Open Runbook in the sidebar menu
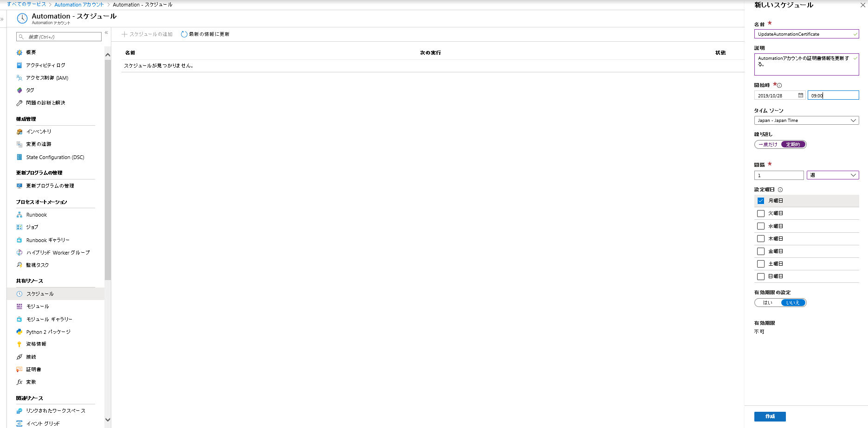Image resolution: width=868 pixels, height=428 pixels. click(37, 215)
